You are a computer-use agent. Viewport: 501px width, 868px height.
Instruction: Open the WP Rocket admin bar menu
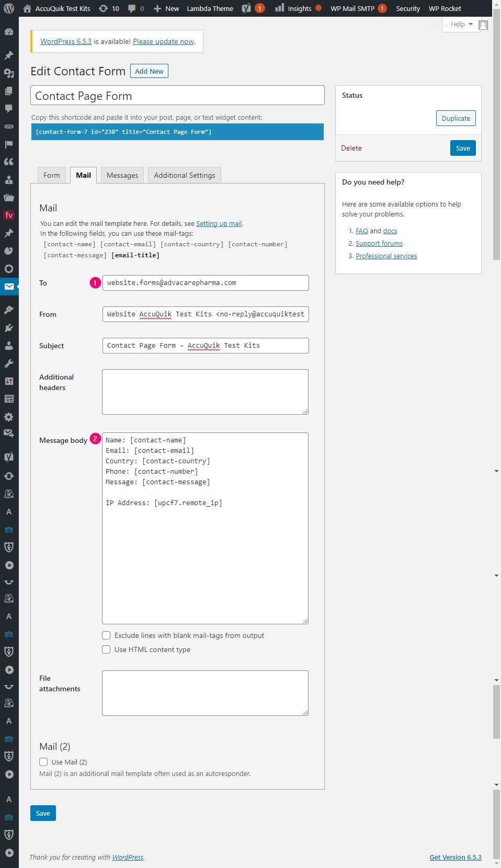click(x=445, y=8)
